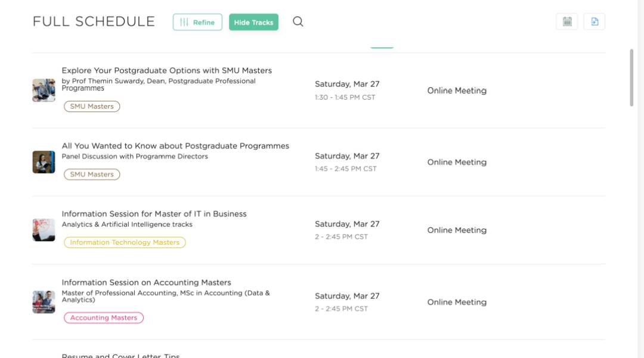The height and width of the screenshot is (358, 644).
Task: Open Explore Your Postgraduate Options session title
Action: point(166,70)
